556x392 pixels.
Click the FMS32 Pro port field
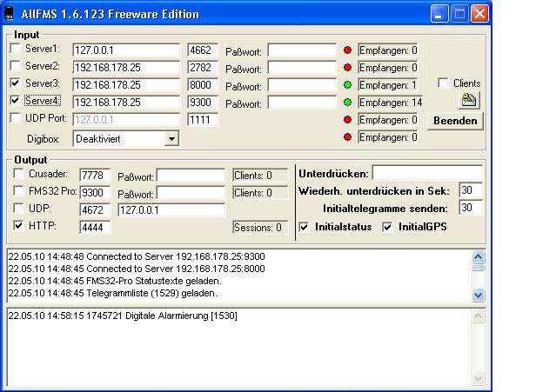[x=95, y=192]
